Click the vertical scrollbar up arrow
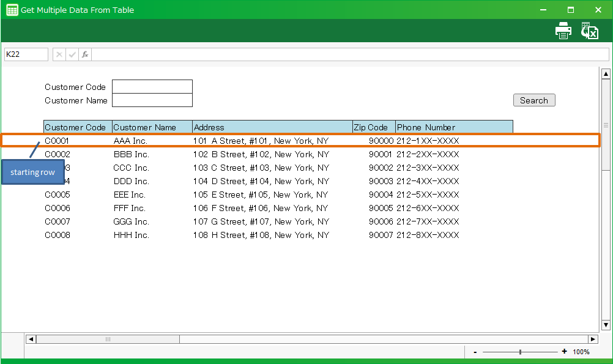 coord(606,73)
